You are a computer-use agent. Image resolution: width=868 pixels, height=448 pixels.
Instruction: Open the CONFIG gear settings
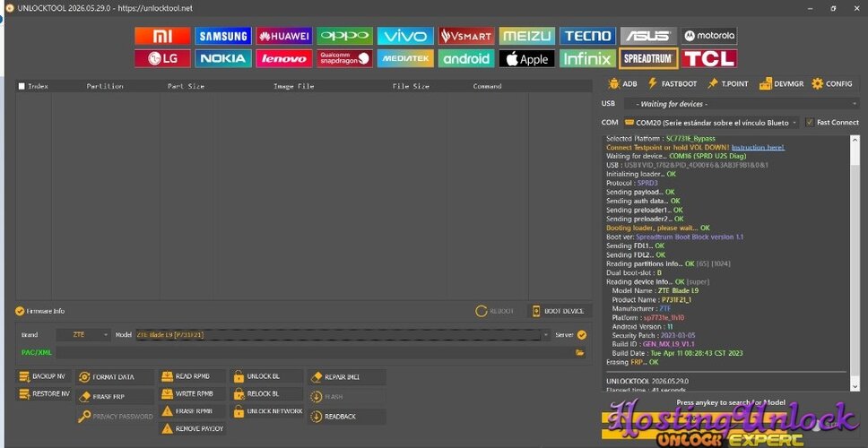tap(832, 83)
